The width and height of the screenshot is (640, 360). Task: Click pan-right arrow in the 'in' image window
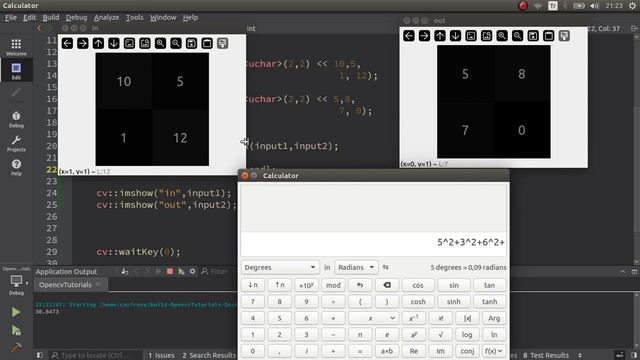[x=82, y=43]
